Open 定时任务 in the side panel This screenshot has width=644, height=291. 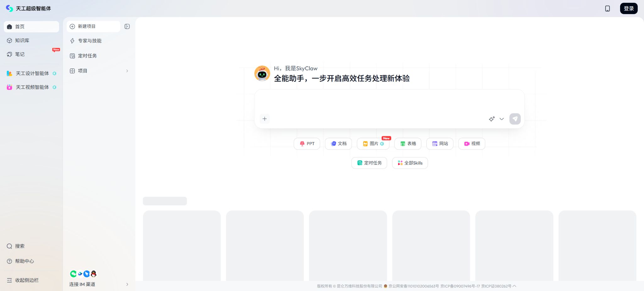[99, 56]
